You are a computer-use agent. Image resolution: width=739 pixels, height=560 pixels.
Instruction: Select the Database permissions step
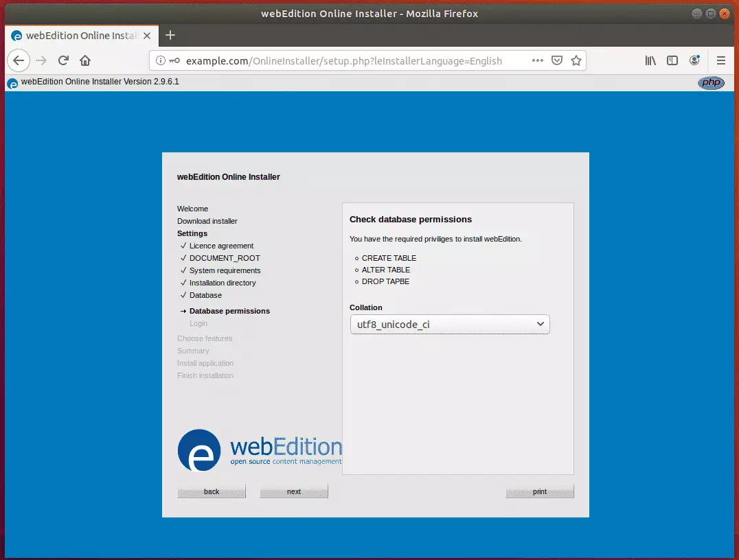[x=229, y=311]
